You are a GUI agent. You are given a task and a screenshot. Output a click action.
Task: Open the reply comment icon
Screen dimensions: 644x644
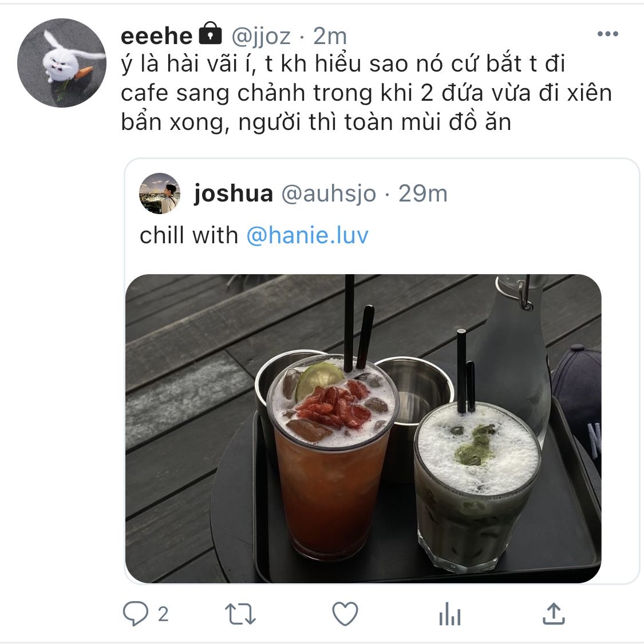click(x=136, y=613)
